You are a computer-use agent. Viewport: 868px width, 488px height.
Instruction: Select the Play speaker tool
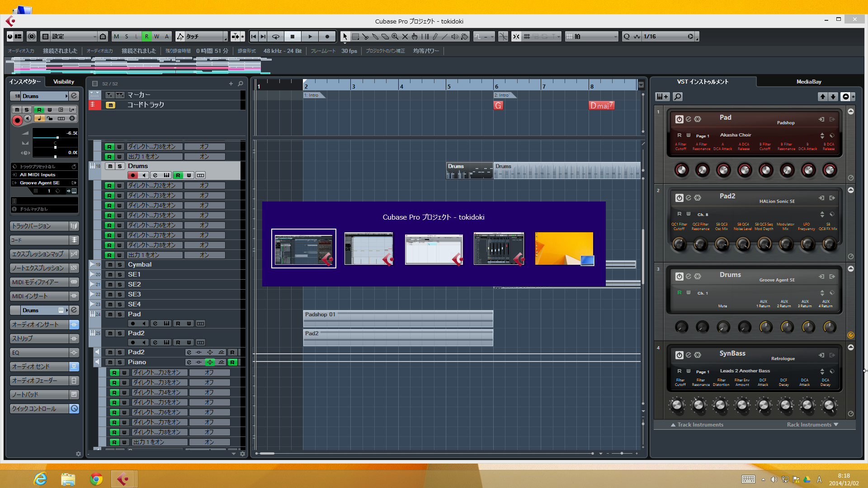point(455,37)
